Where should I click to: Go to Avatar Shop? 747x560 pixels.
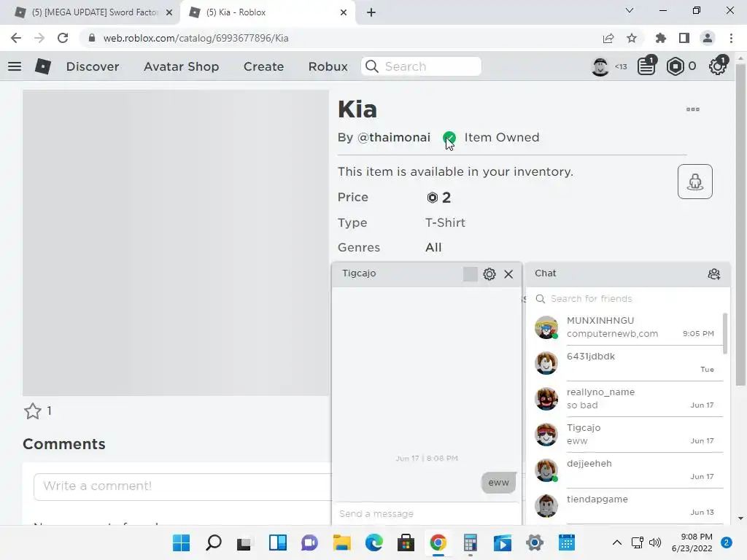(x=181, y=66)
